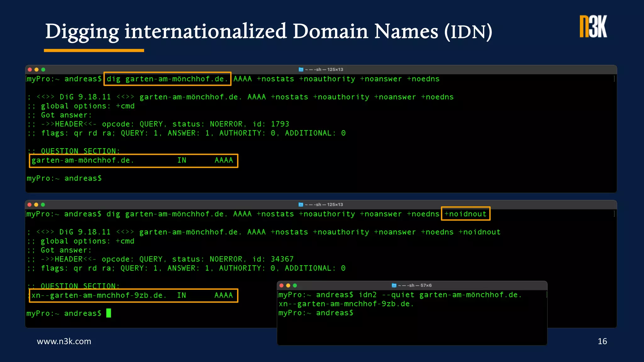Click the last 'myPro:~ andreas$' prompt in the top terminal
644x362 pixels.
click(x=64, y=178)
